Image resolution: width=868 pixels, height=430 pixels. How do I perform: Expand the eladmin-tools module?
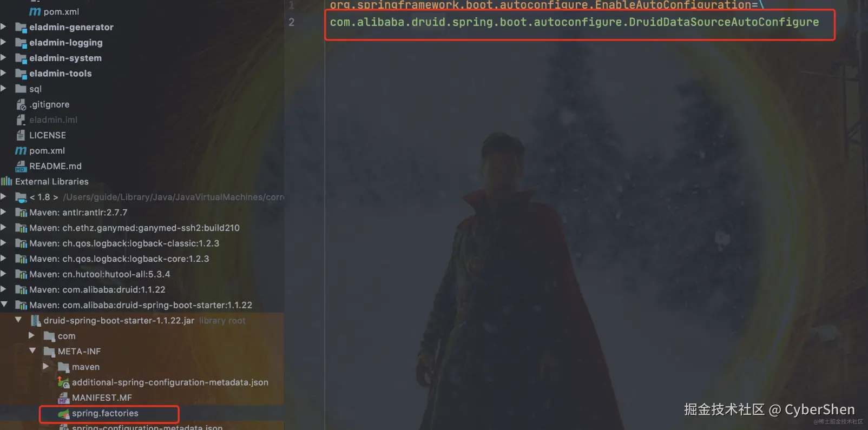[x=4, y=73]
